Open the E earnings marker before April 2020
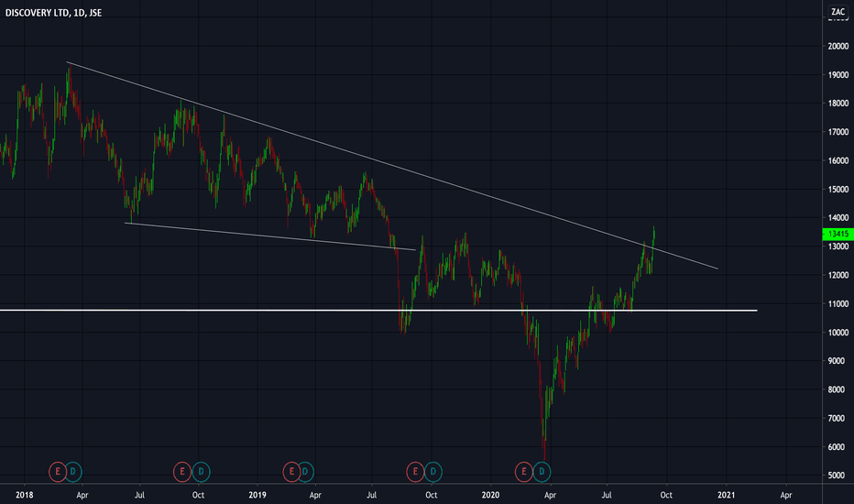Viewport: 854px width, 504px height. (x=524, y=472)
